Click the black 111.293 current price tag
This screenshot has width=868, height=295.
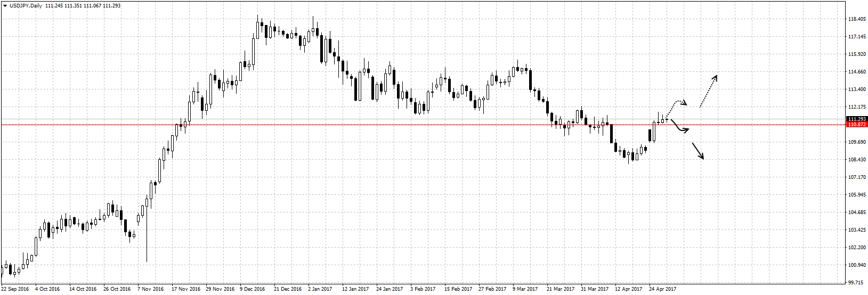coord(856,119)
